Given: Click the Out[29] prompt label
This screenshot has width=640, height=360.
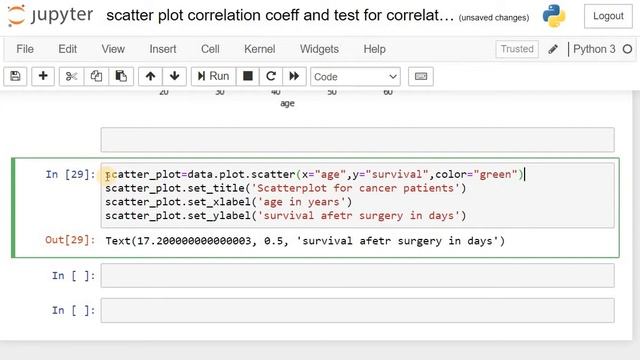Looking at the screenshot, I should 70,240.
